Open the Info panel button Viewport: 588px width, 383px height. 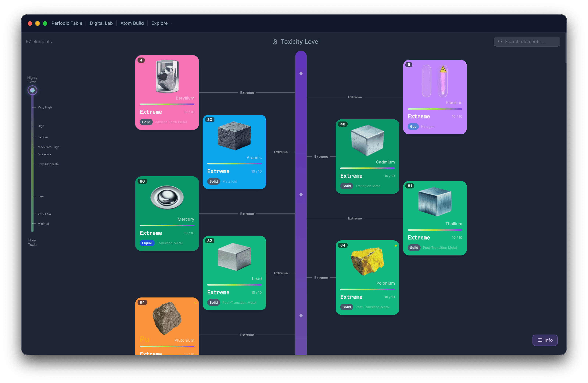(545, 340)
